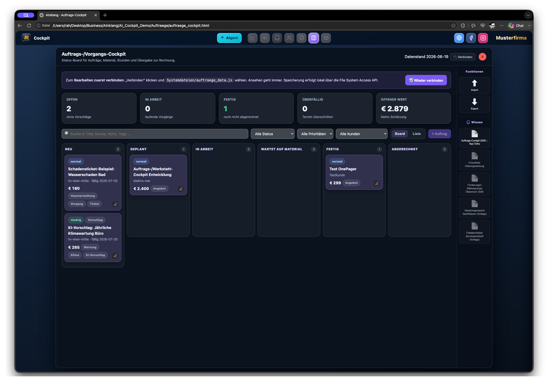Viewport: 548px width, 392px height.
Task: Open Fettabscheider Serviceprotokoll document
Action: tap(474, 232)
